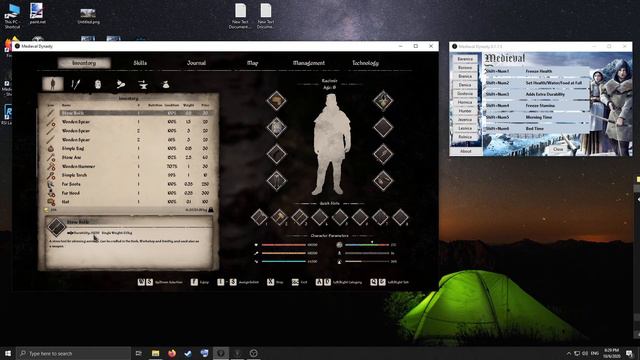Click the Condition column header
The image size is (640, 360).
(172, 105)
